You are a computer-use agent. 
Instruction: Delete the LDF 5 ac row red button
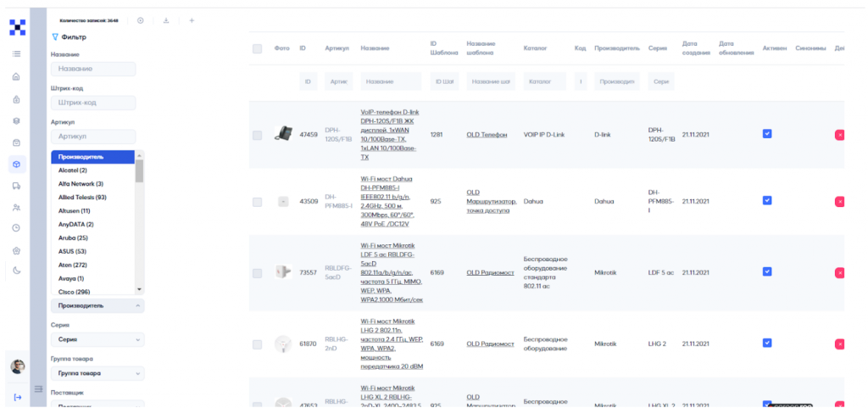point(840,273)
